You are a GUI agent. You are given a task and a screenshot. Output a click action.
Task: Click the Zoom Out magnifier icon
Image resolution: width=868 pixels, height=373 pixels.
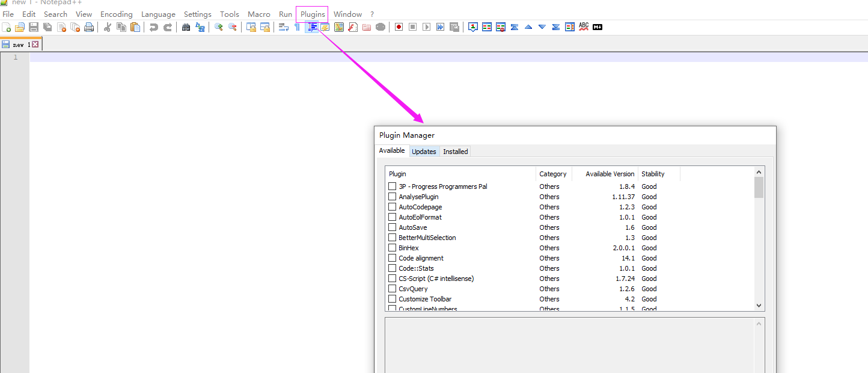pos(232,27)
